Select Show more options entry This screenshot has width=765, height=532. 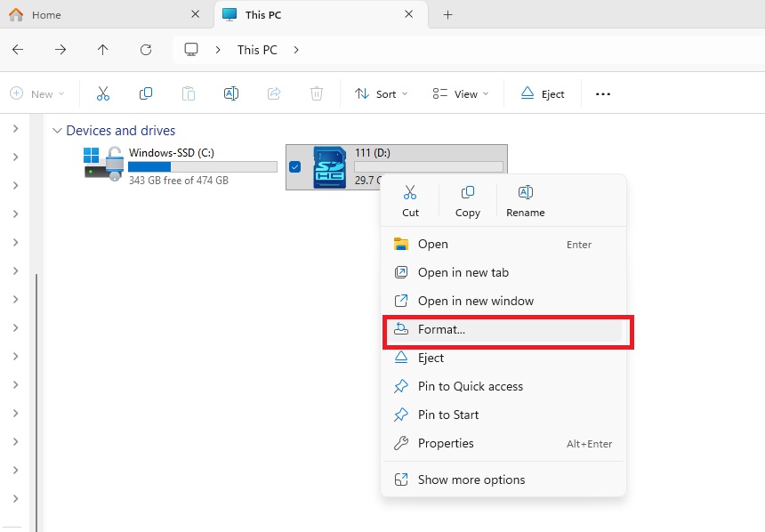click(x=471, y=480)
